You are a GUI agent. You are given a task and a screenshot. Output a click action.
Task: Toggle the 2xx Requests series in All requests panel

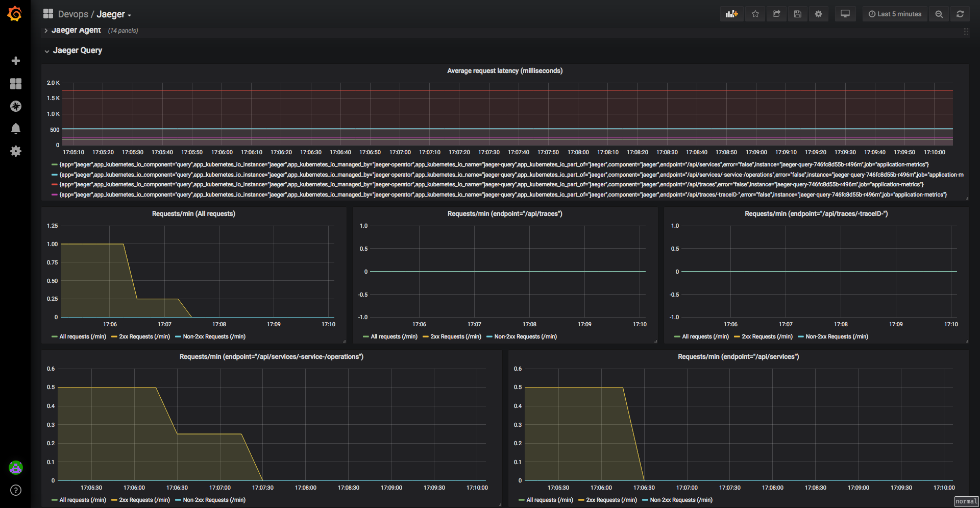pos(144,337)
